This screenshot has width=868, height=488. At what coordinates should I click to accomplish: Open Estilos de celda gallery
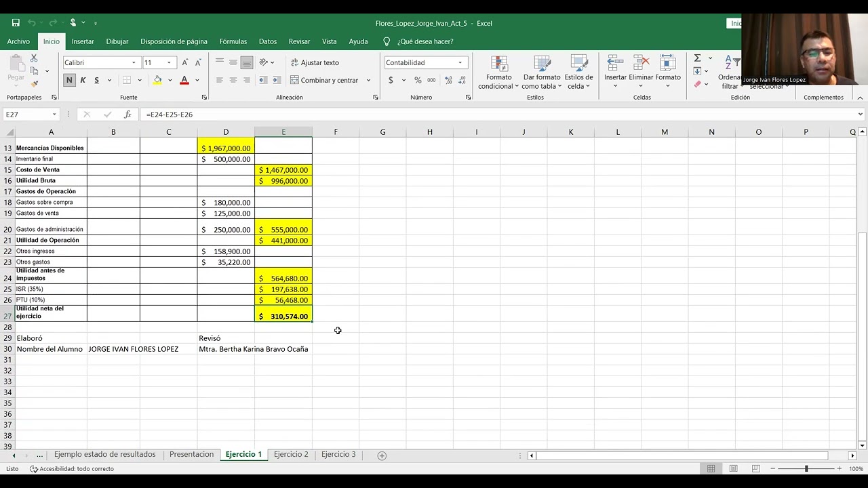pyautogui.click(x=578, y=73)
